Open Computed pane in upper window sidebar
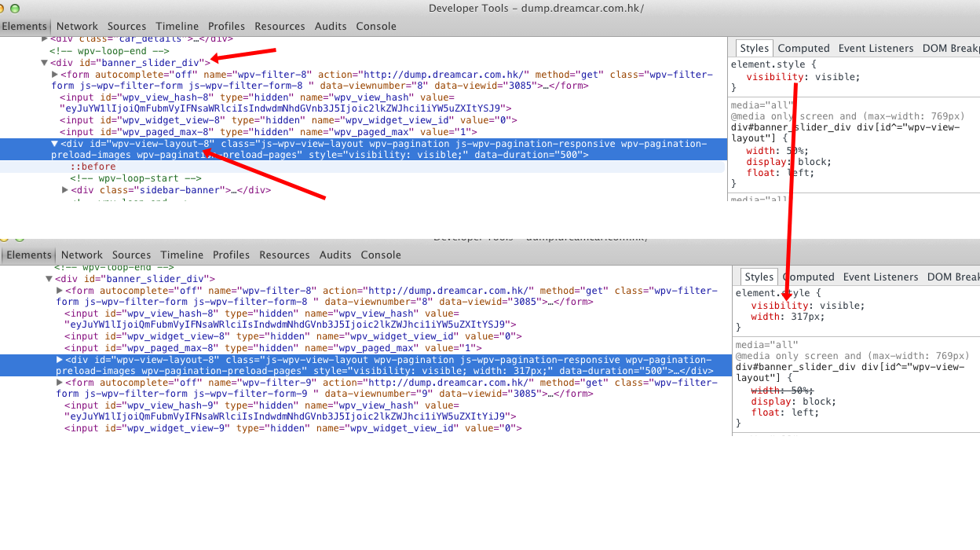The height and width of the screenshot is (550, 980). click(x=803, y=48)
